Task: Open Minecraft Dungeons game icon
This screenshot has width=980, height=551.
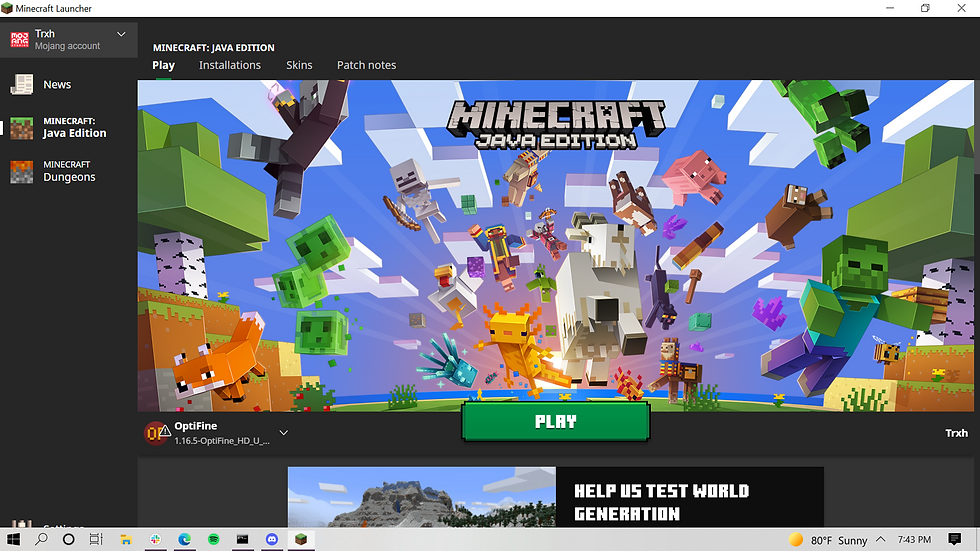Action: coord(21,171)
